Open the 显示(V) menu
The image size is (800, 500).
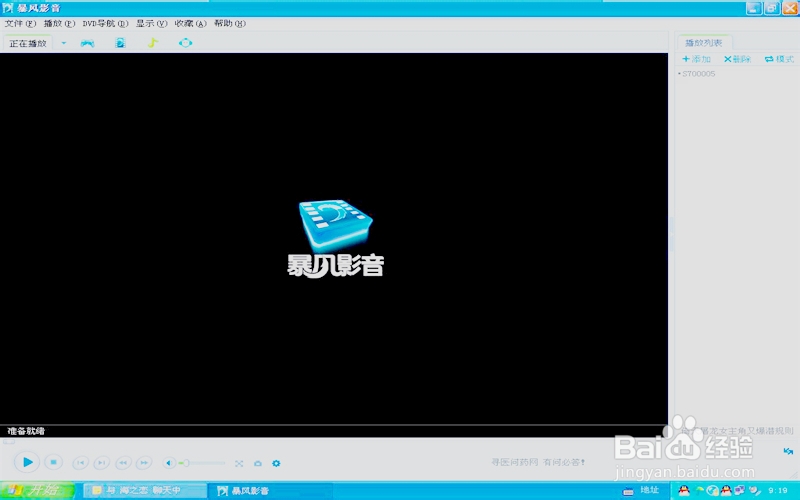[x=152, y=23]
